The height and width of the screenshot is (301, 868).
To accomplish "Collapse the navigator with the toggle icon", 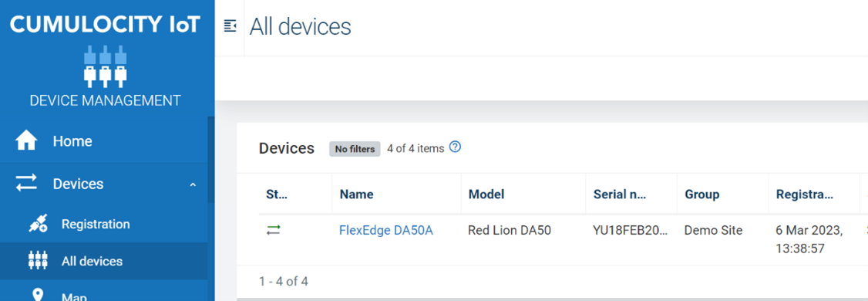I will 230,26.
